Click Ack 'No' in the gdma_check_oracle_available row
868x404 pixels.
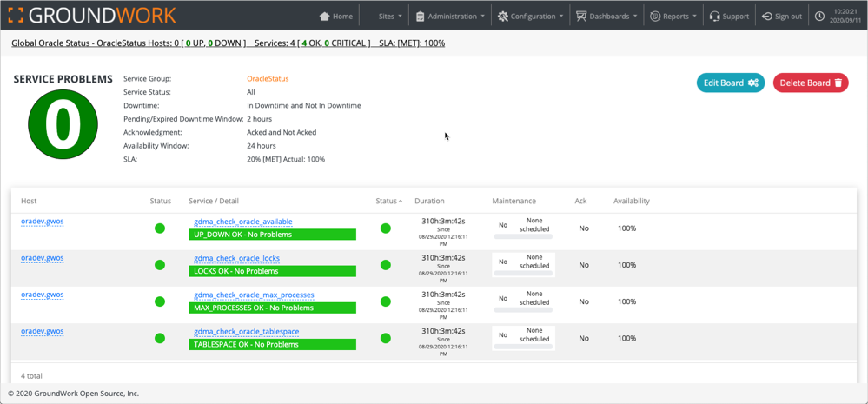[584, 228]
